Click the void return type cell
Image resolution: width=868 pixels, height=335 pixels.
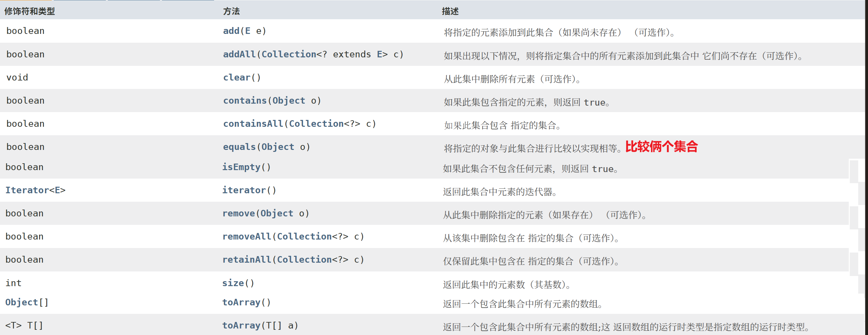(17, 78)
